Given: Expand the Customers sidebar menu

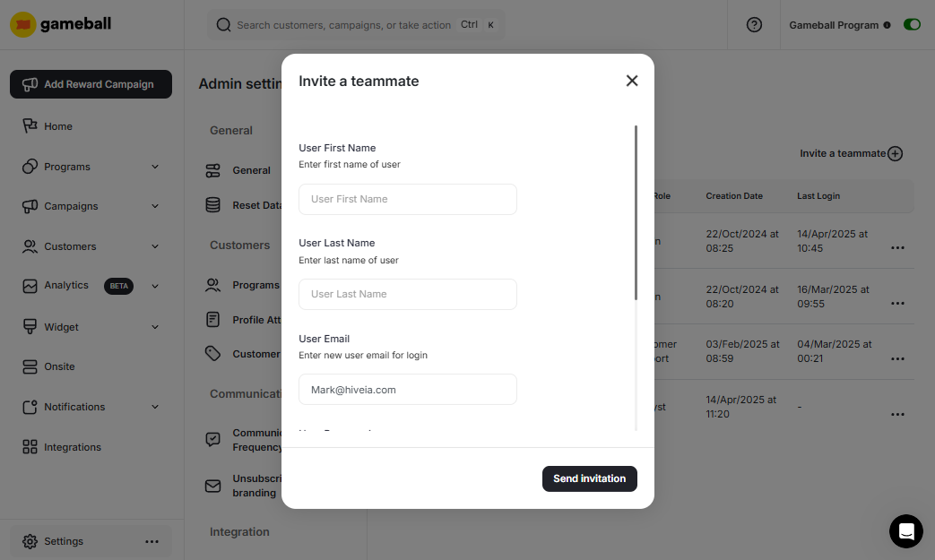Looking at the screenshot, I should (154, 246).
